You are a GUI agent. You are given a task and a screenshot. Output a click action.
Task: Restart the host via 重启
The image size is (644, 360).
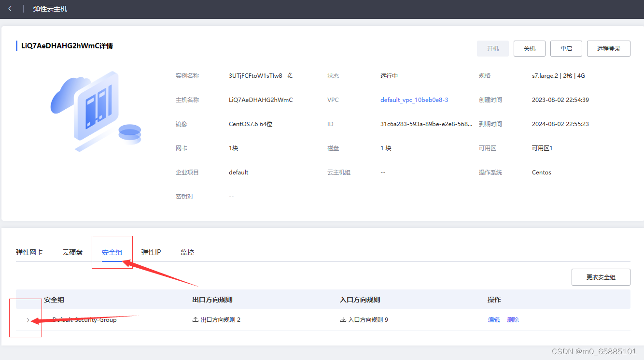click(x=566, y=49)
